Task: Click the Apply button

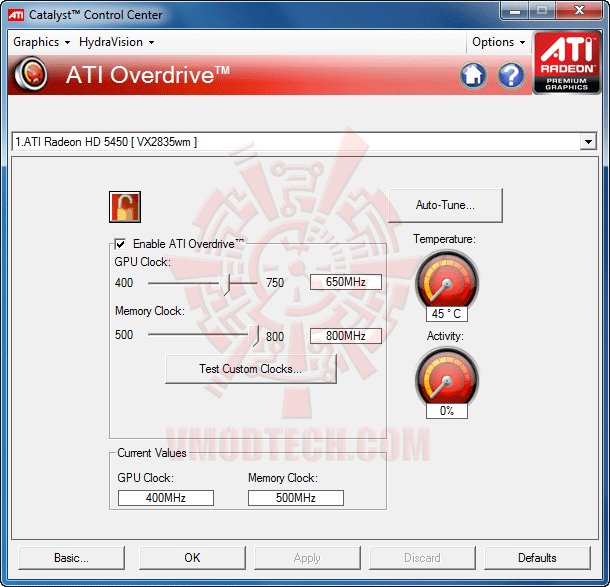Action: pyautogui.click(x=307, y=557)
